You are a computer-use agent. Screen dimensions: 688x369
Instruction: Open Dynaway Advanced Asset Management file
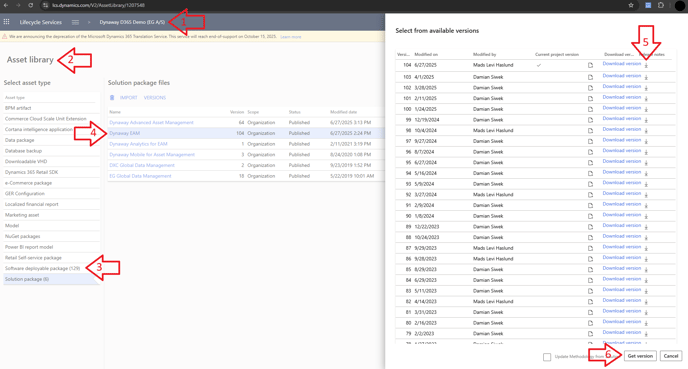tap(151, 122)
